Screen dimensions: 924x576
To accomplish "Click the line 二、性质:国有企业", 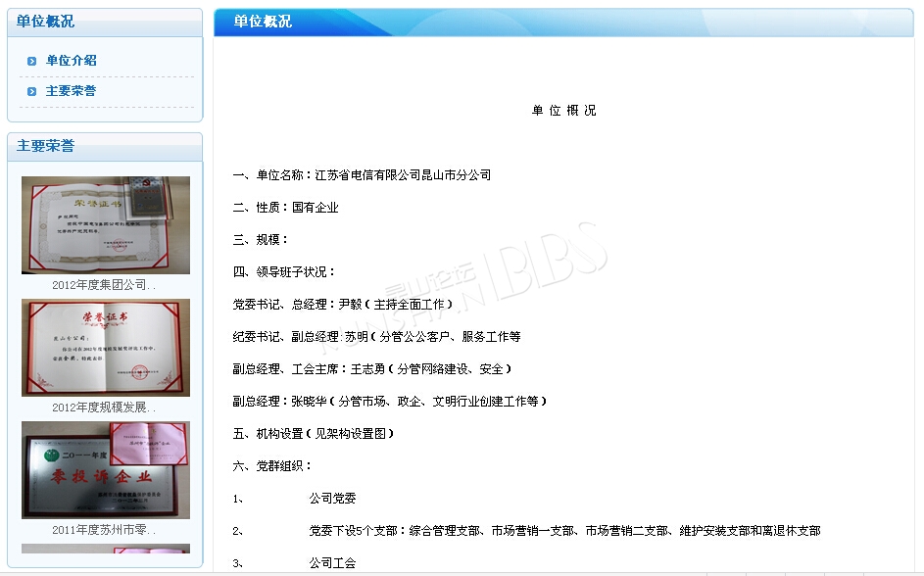I will point(286,208).
